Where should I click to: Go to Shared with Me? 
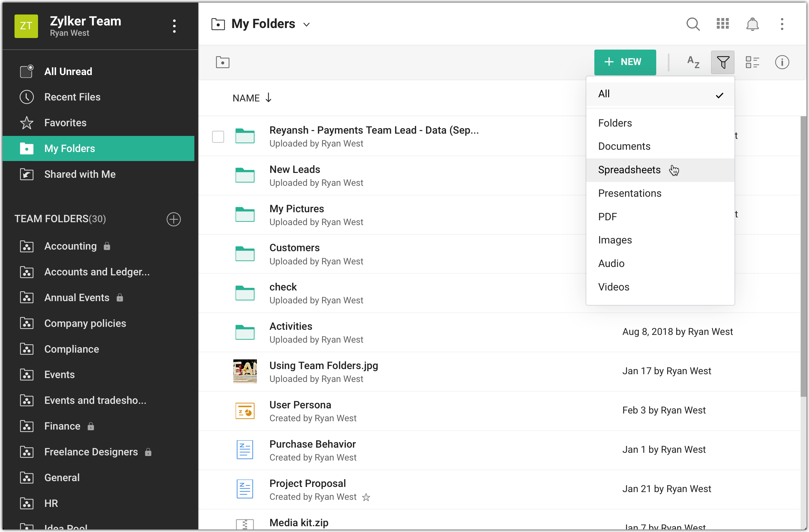(x=80, y=174)
